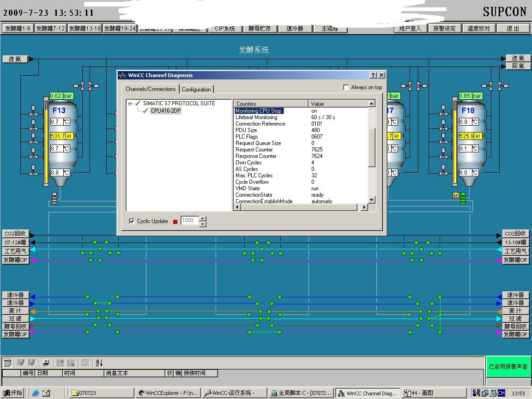Click the green checkmark beside CPU416-2DP

[x=145, y=111]
